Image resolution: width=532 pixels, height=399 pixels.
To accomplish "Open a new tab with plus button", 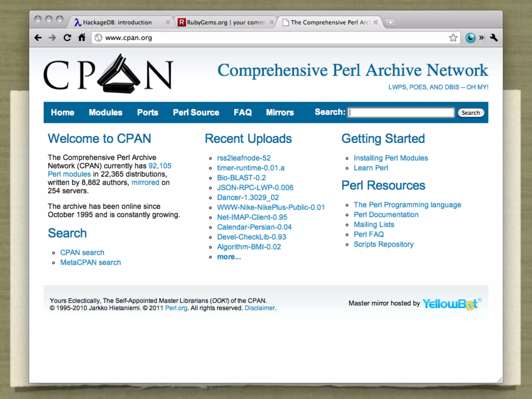I will pyautogui.click(x=390, y=23).
